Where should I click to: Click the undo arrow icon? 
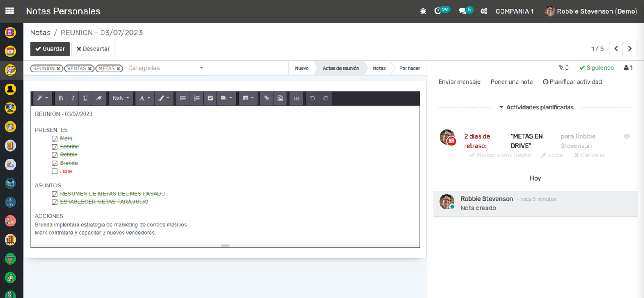click(x=313, y=98)
